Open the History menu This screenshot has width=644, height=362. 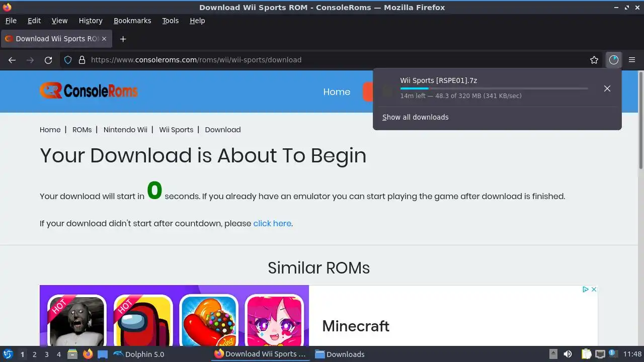coord(91,21)
